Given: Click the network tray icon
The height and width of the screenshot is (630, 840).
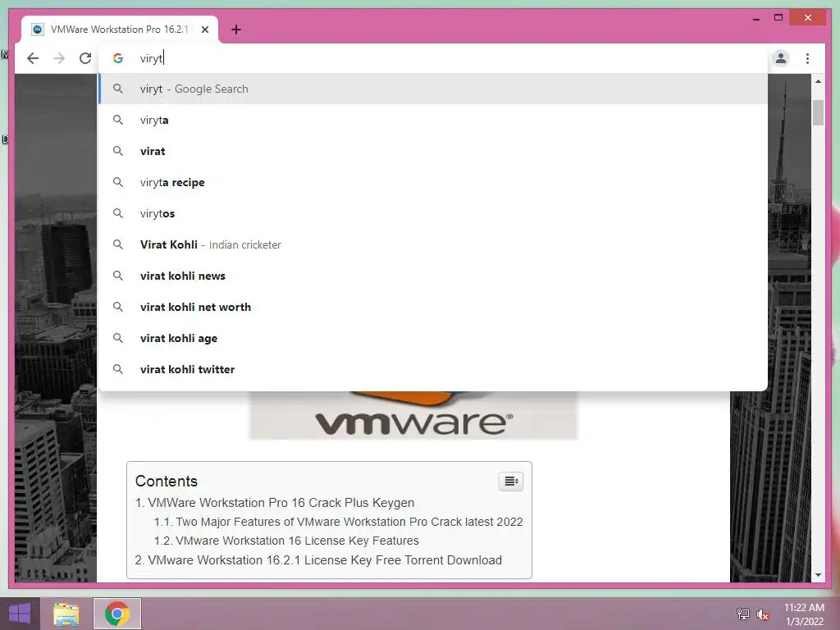Looking at the screenshot, I should (742, 614).
